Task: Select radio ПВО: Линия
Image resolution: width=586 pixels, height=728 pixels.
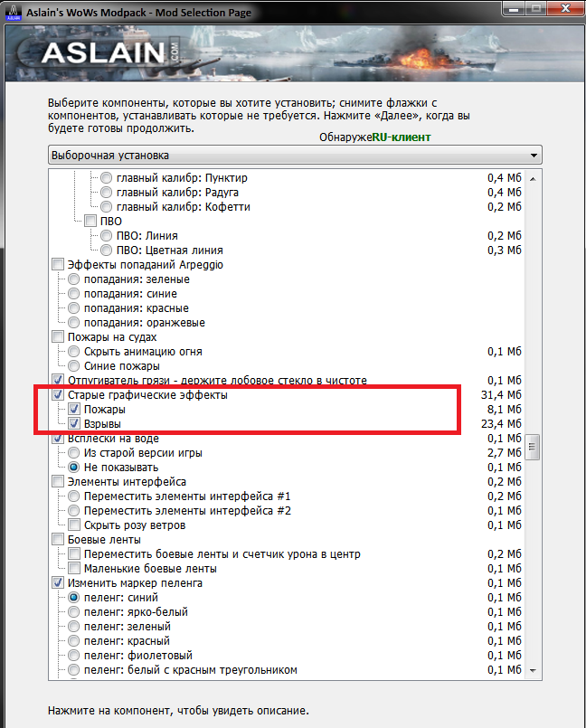Action: point(107,236)
